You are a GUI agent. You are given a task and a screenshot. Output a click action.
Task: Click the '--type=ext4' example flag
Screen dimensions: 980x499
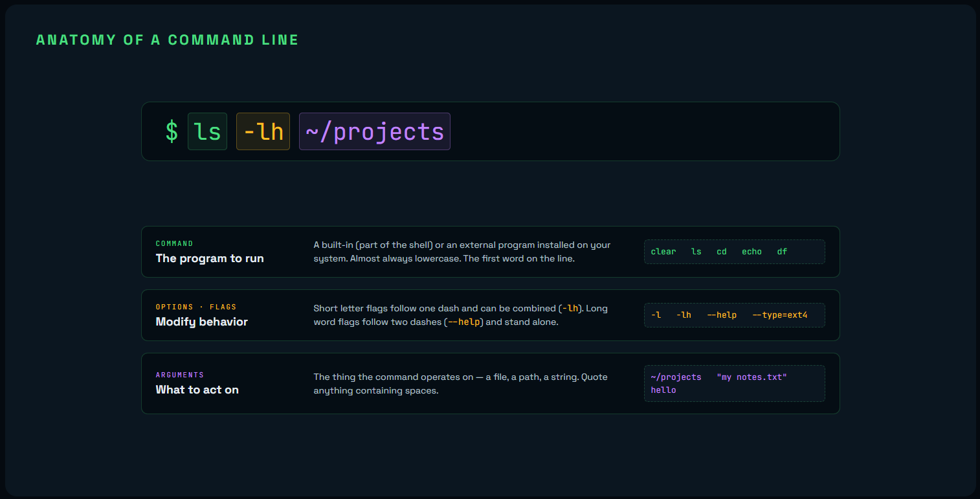(780, 315)
